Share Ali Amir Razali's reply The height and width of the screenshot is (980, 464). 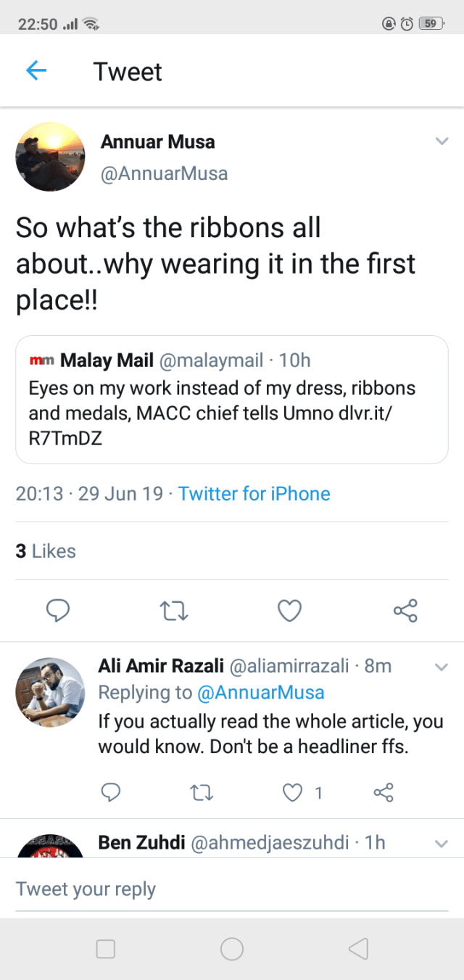pyautogui.click(x=383, y=792)
